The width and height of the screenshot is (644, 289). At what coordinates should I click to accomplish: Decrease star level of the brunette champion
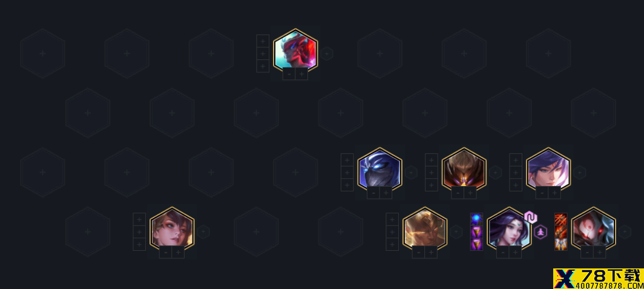point(165,252)
